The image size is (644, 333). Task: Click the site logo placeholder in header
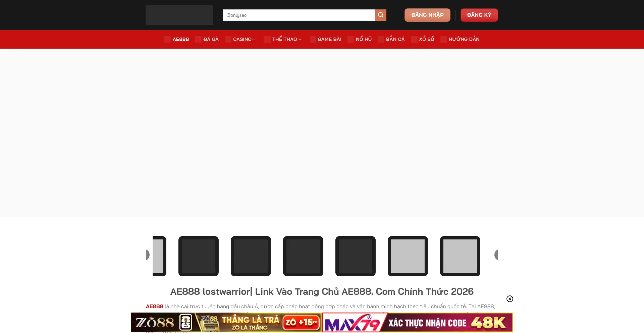click(x=179, y=15)
